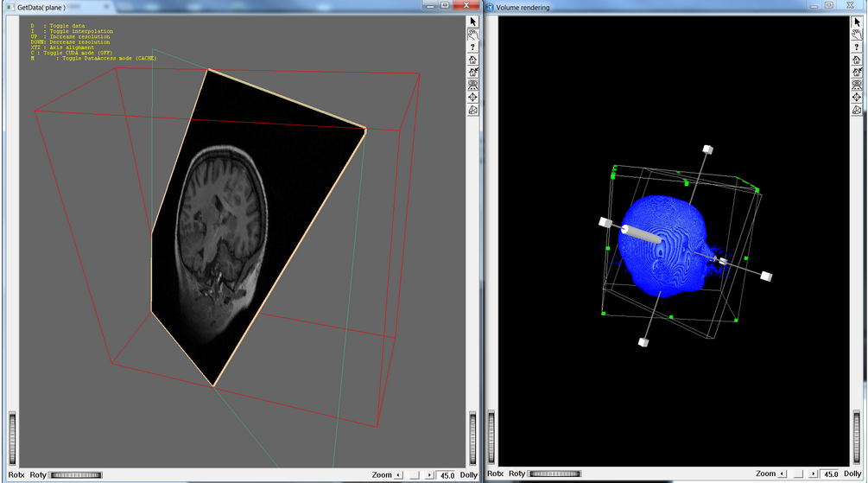Viewport: 868px width, 483px height.
Task: Click the Home view icon in GetData window
Action: click(x=472, y=60)
